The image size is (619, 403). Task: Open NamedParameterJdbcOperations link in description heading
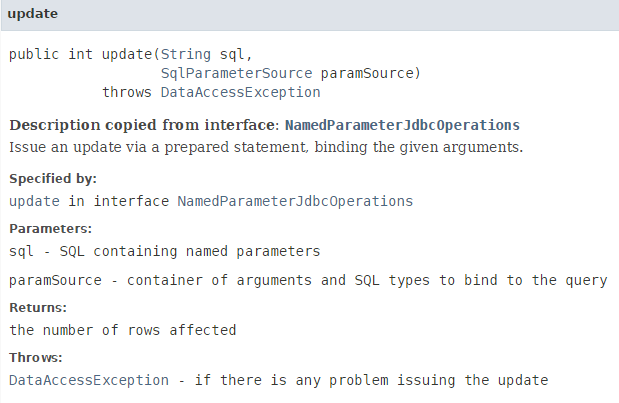pyautogui.click(x=402, y=126)
